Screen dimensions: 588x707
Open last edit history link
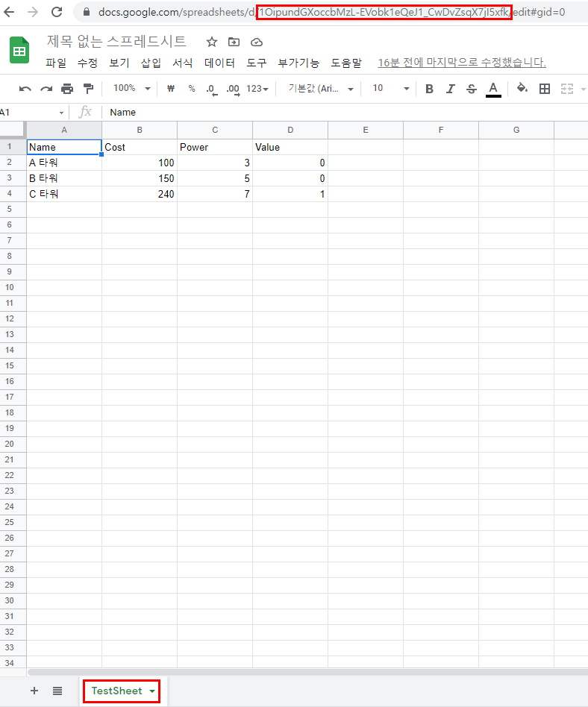point(462,63)
